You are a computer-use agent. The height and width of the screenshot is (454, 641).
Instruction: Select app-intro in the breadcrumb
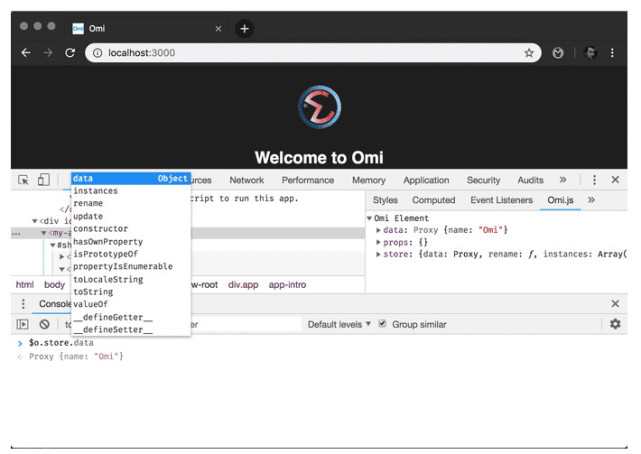pos(287,284)
